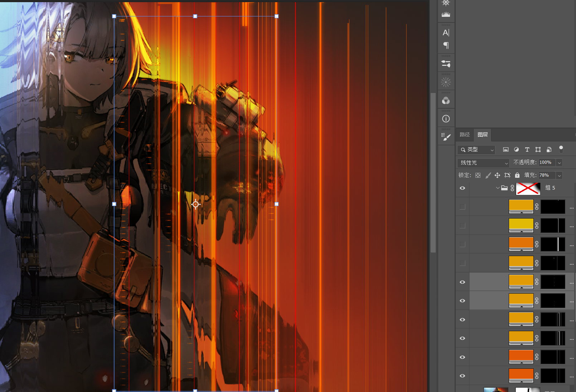The width and height of the screenshot is (576, 392).
Task: Open the Character panel icon
Action: click(446, 33)
